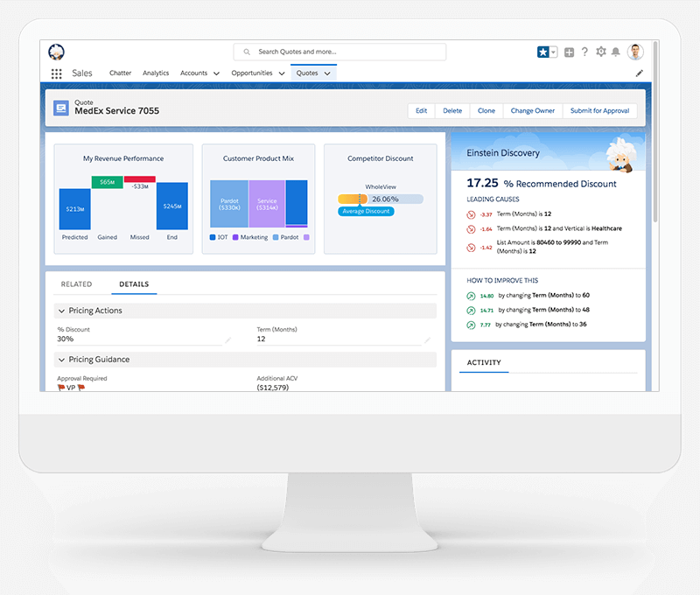Viewport: 700px width, 595px height.
Task: Click the Service ($314K) chart segment
Action: (x=267, y=204)
